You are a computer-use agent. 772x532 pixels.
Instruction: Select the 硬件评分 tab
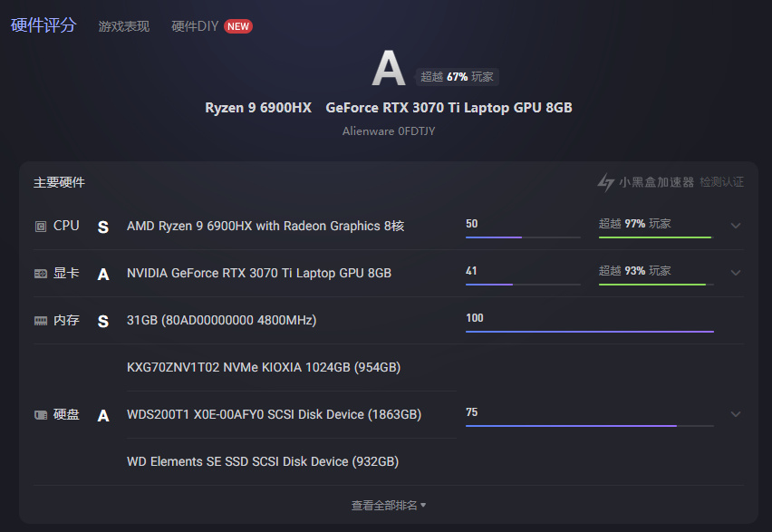tap(43, 25)
